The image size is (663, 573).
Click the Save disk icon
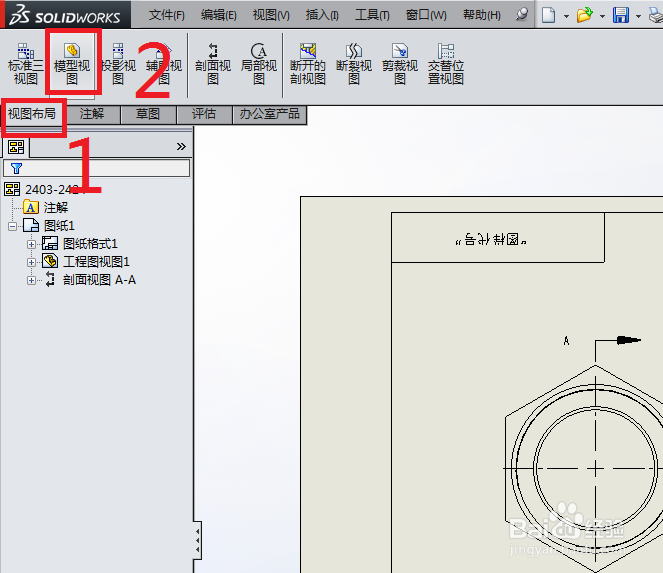tap(621, 15)
